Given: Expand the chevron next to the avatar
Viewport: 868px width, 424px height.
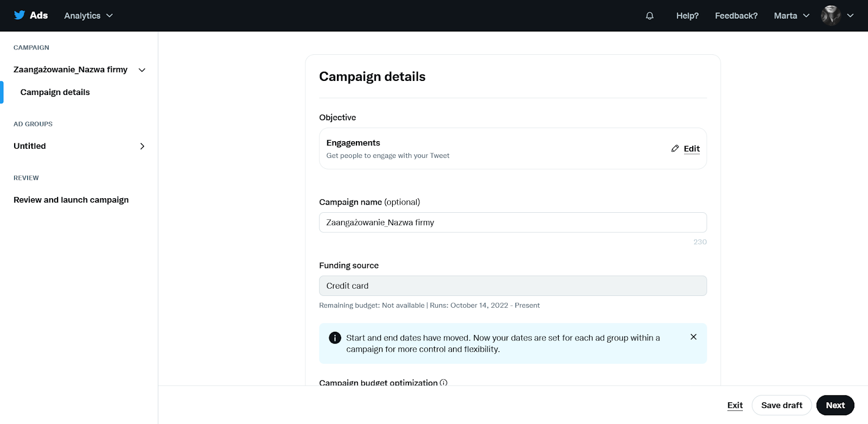Looking at the screenshot, I should [x=850, y=16].
